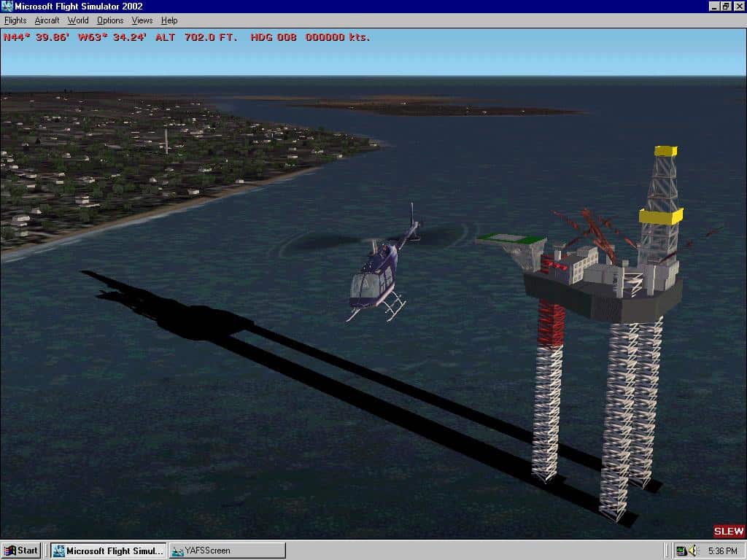747x560 pixels.
Task: Select Microsoft Flight Simulator taskbar button
Action: point(109,551)
